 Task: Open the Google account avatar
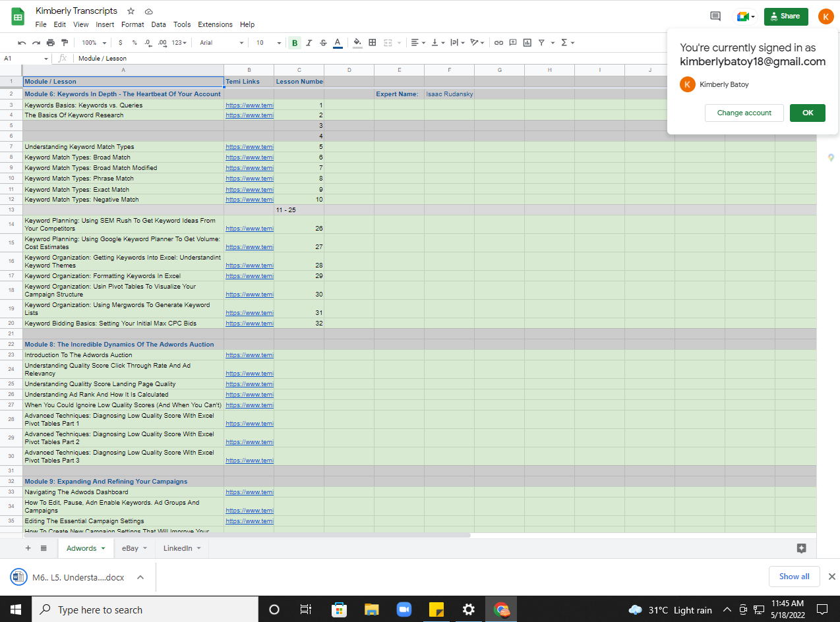[825, 16]
